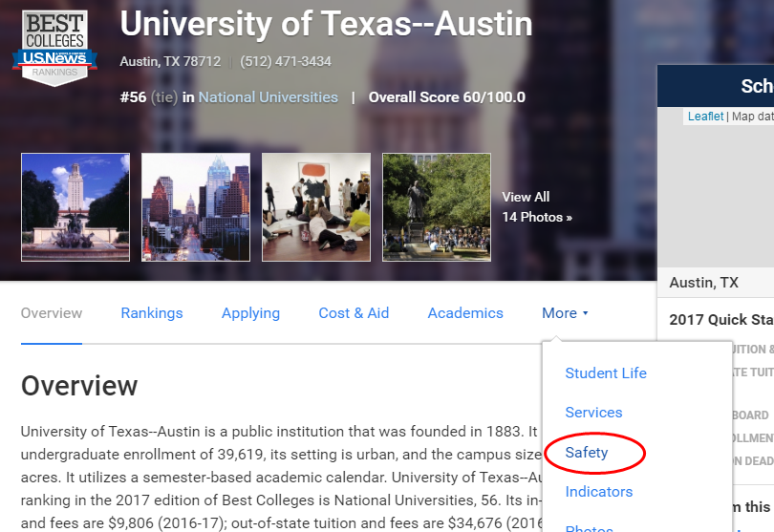Click the University of Texas--Austin heading
The width and height of the screenshot is (774, 532).
point(326,24)
